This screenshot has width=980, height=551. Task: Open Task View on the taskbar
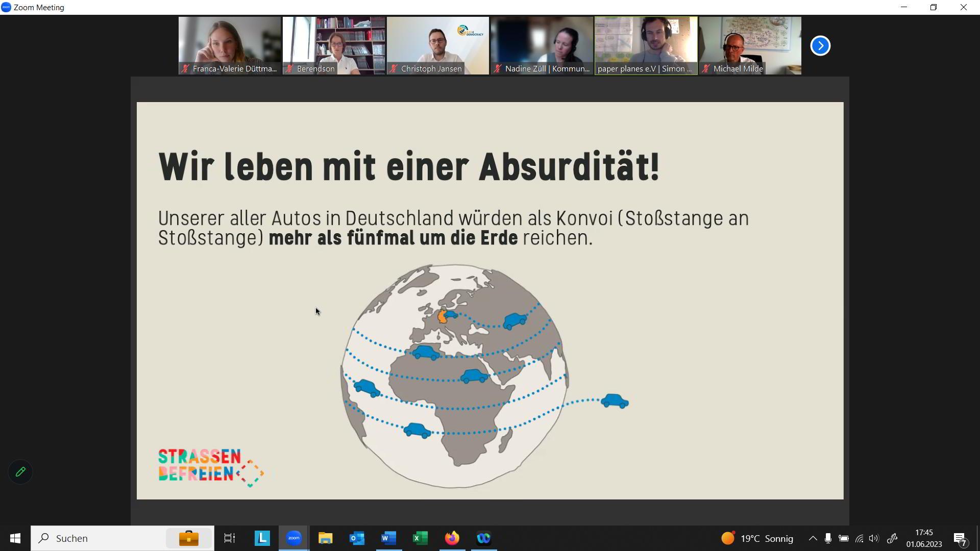click(230, 538)
